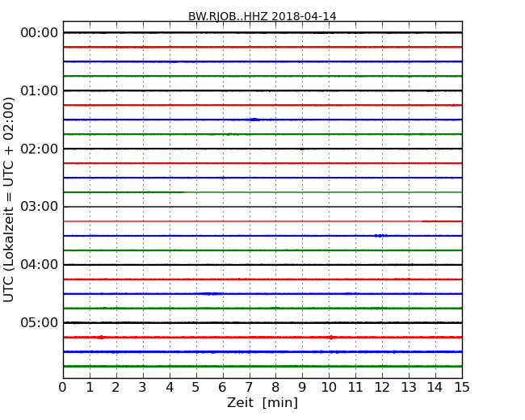Click the x-axis tick label 6
525x420 pixels.
(x=222, y=388)
